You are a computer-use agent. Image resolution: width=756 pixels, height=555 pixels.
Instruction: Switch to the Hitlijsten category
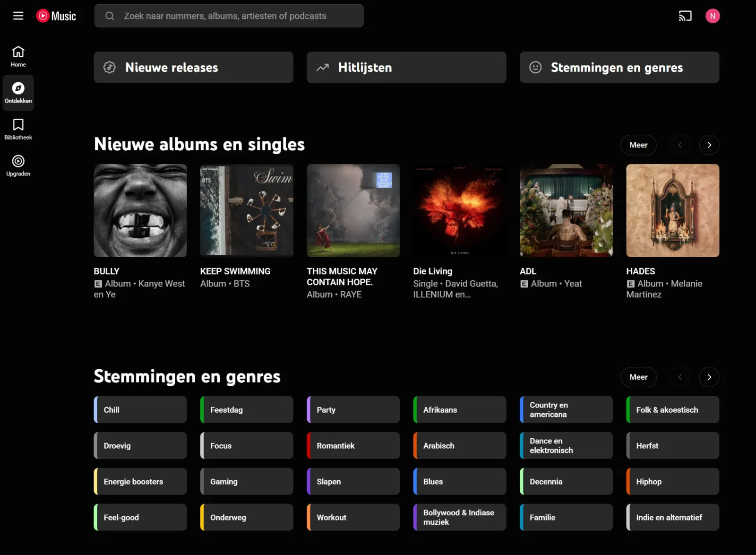pos(406,67)
